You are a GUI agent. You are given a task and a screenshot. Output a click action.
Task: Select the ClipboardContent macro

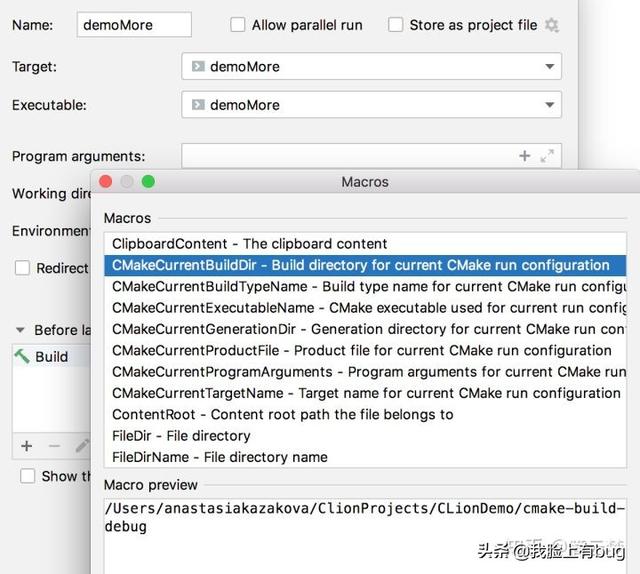point(249,244)
